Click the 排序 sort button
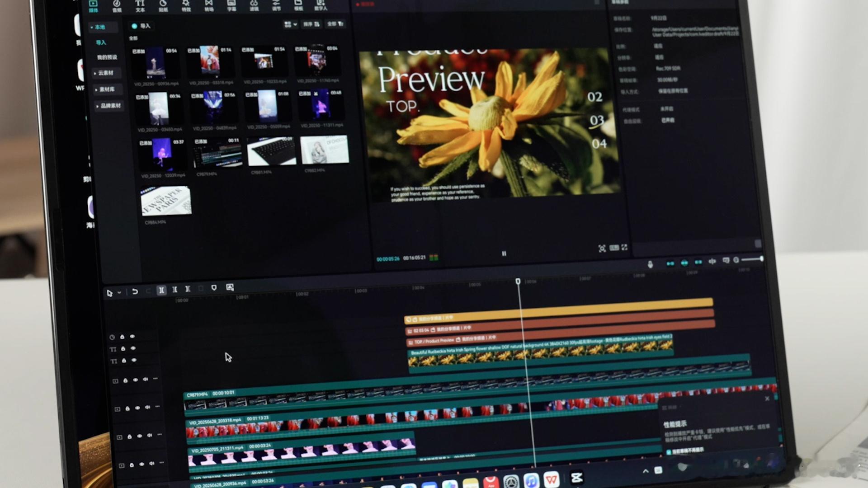Viewport: 868px width, 488px height. point(311,24)
